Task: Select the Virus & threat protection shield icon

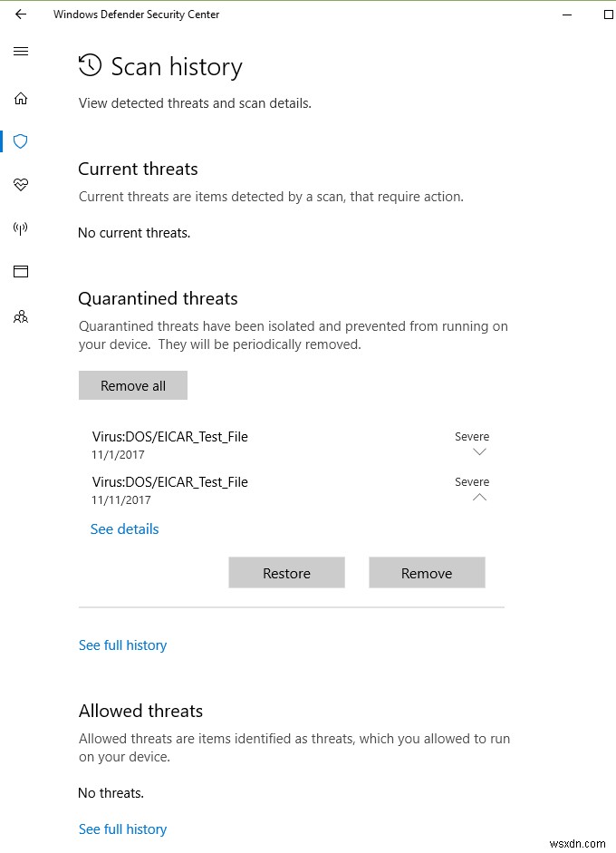Action: [20, 141]
